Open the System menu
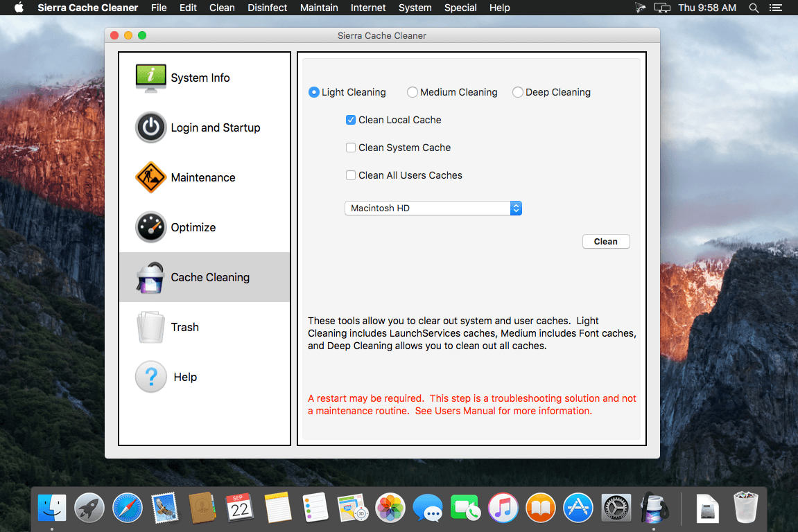 [415, 8]
